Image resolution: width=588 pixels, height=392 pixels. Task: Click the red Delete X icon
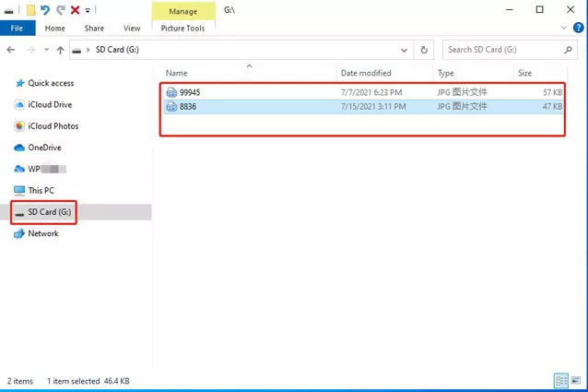point(75,10)
